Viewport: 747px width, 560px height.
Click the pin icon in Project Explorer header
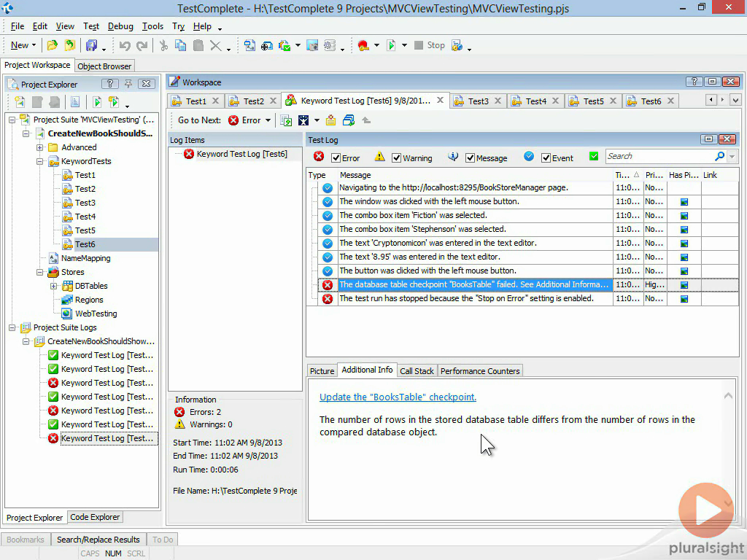[128, 84]
